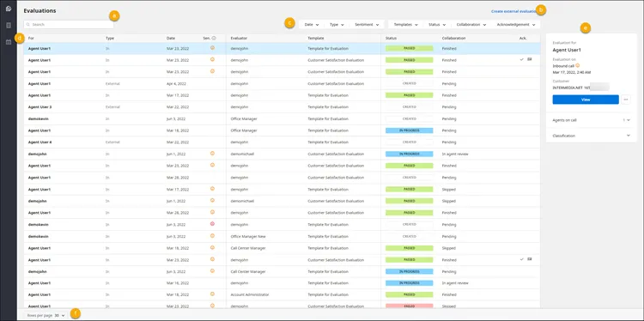Open the Status filter dropdown
This screenshot has height=321, width=644.
pyautogui.click(x=437, y=25)
